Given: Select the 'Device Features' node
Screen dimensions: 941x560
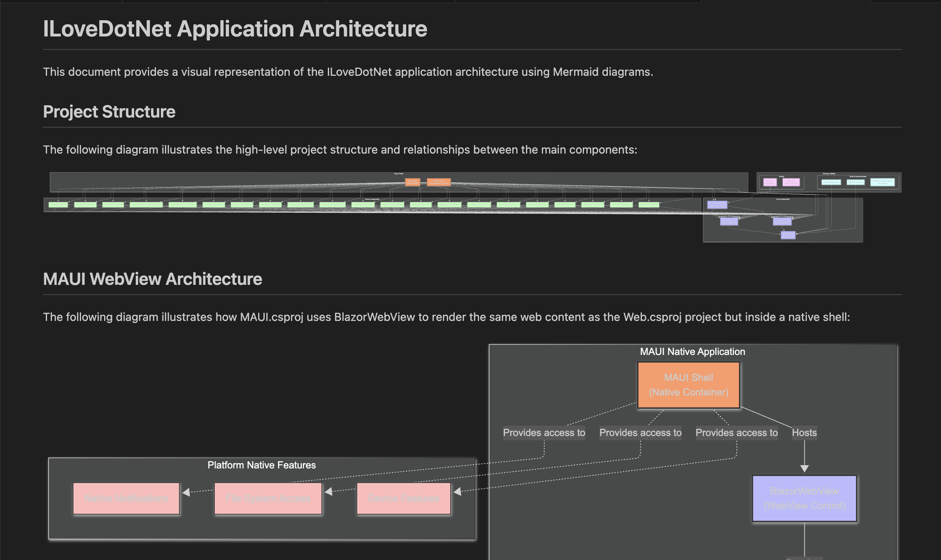Looking at the screenshot, I should coord(404,498).
